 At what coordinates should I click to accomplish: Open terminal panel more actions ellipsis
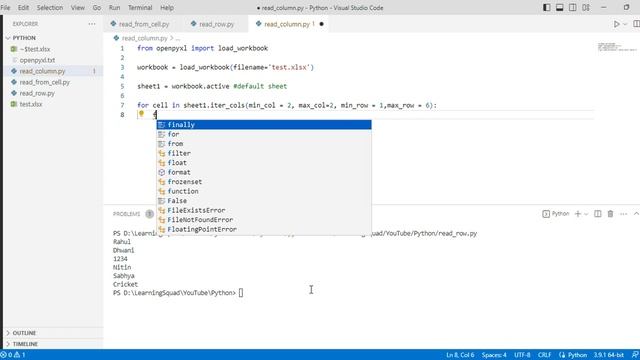623,214
